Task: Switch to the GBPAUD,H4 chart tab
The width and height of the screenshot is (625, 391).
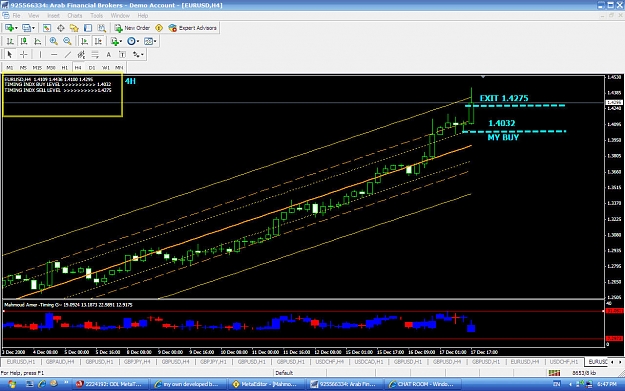Action: (x=60, y=362)
